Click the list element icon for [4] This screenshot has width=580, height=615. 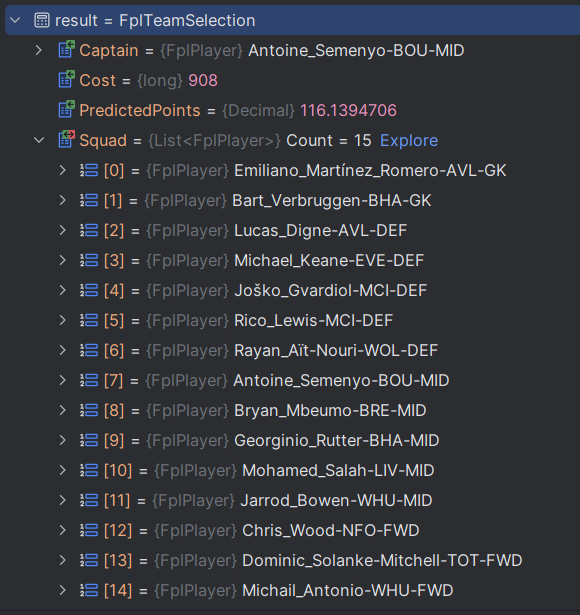[x=89, y=290]
